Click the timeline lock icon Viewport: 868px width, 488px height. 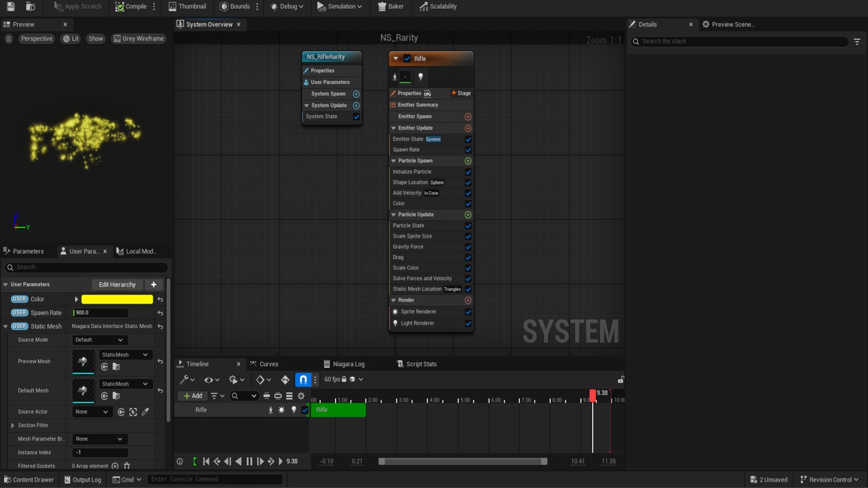pyautogui.click(x=620, y=380)
